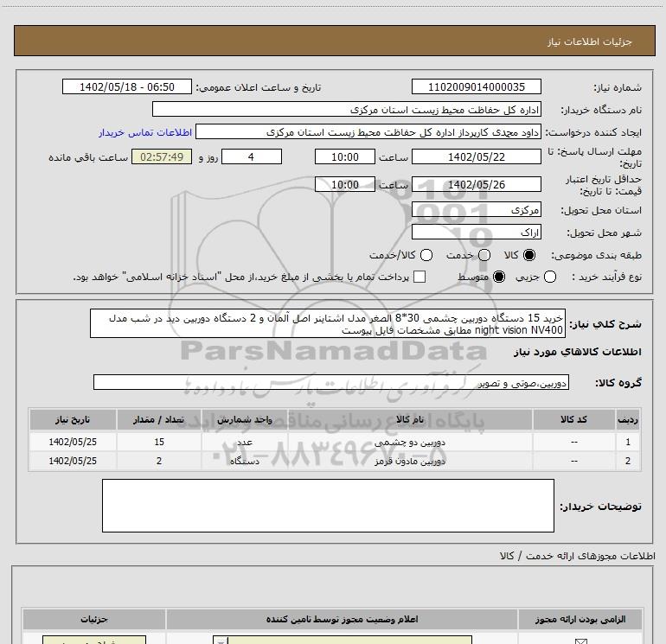Click the buyer organization name field
666x644 pixels.
coord(347,109)
